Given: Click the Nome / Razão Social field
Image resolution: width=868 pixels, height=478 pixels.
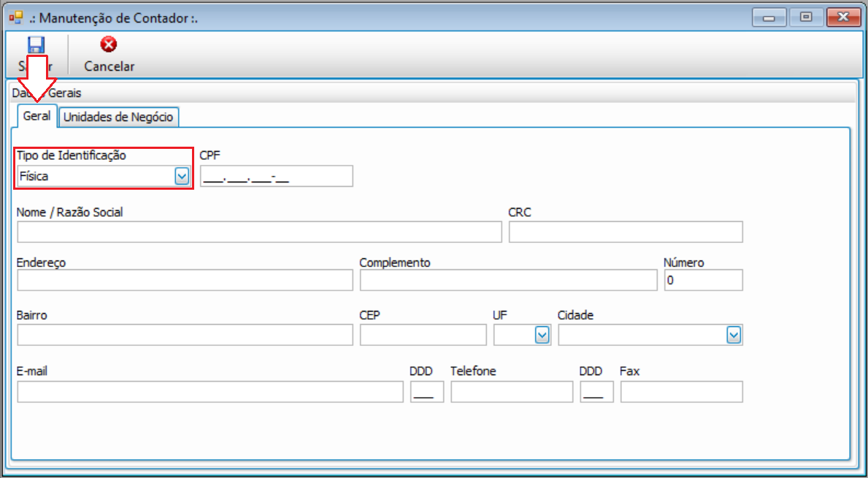Looking at the screenshot, I should [x=260, y=232].
